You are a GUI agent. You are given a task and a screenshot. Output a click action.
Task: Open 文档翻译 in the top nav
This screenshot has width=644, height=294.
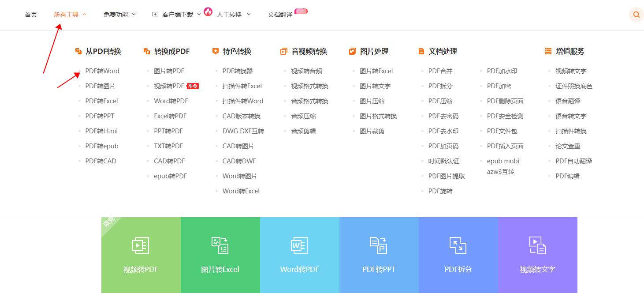[x=280, y=15]
